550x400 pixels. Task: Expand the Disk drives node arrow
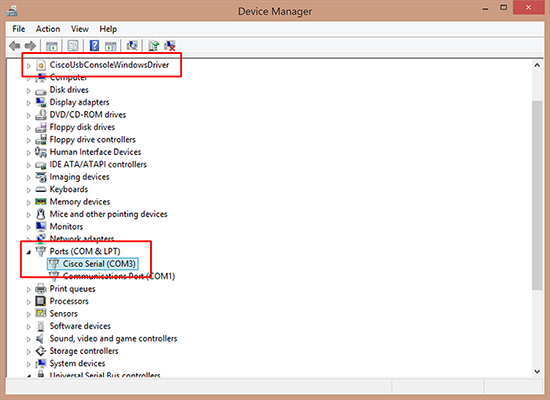29,91
